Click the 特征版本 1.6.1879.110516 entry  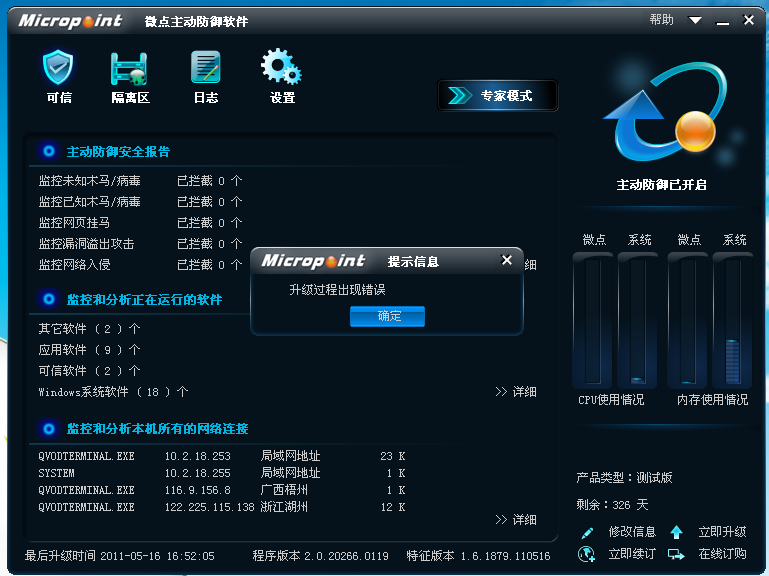[478, 556]
